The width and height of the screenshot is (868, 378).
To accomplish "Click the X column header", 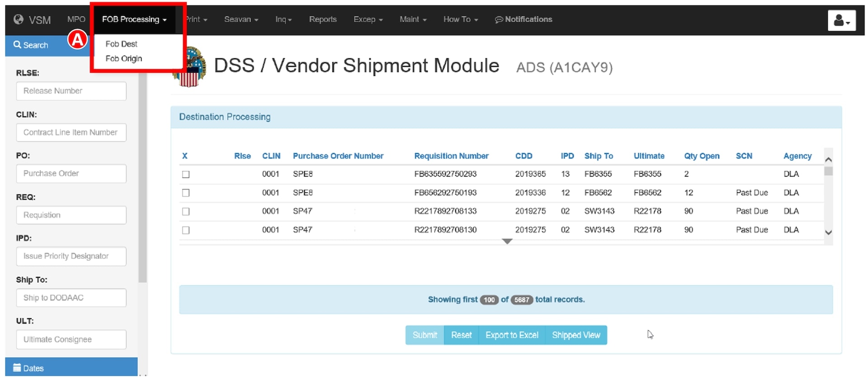I will [184, 156].
